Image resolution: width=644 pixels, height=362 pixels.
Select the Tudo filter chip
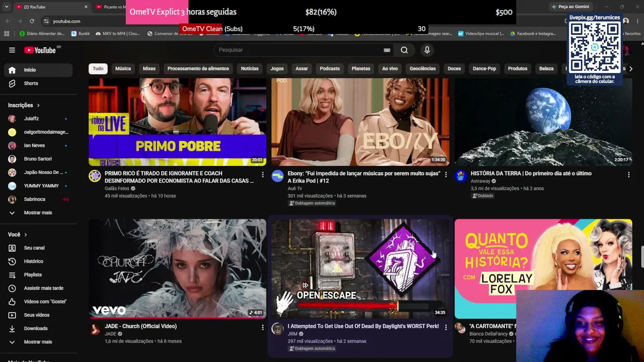pos(98,69)
